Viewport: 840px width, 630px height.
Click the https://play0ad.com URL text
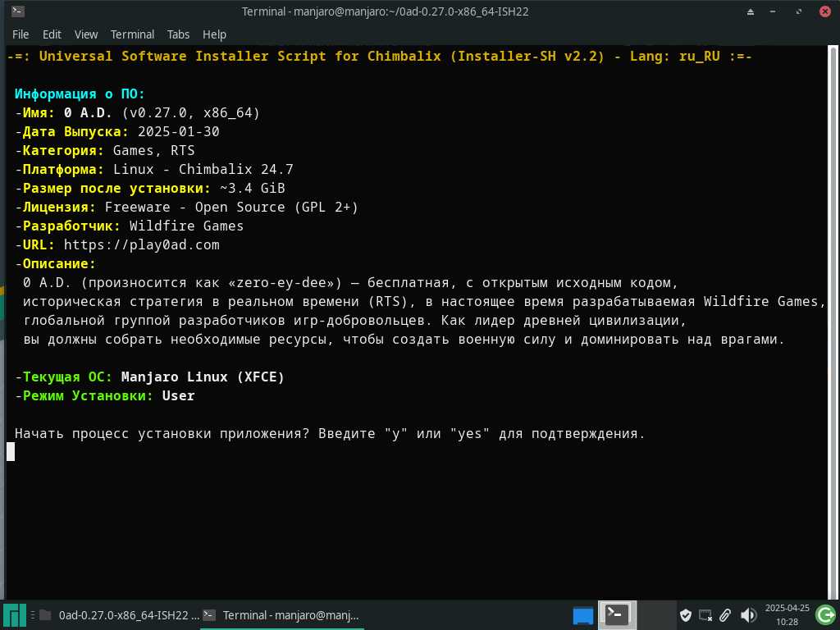(x=141, y=244)
